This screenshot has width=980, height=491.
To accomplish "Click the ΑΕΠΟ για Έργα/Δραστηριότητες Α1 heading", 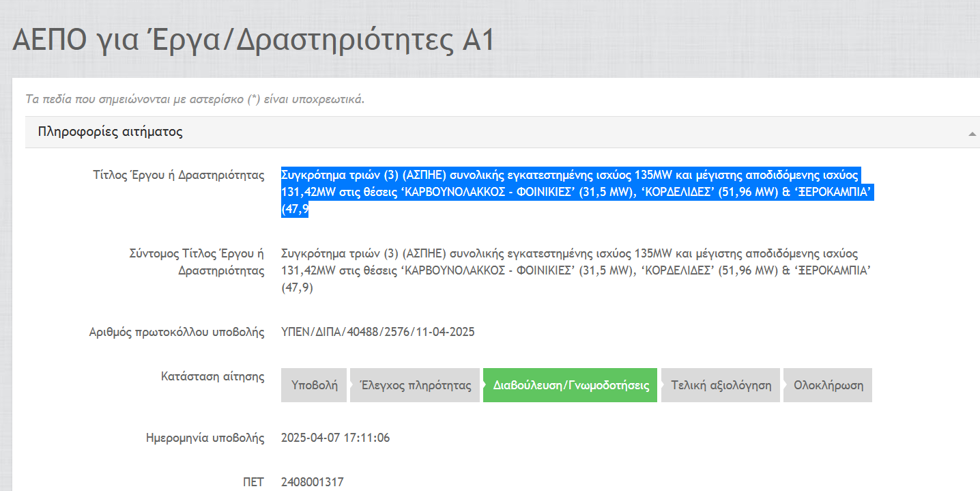I will (x=253, y=41).
